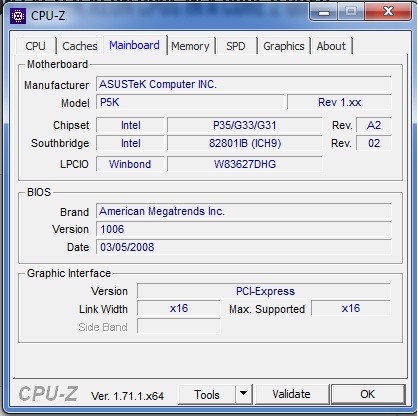
Task: Select the model value P5K
Action: pyautogui.click(x=190, y=102)
